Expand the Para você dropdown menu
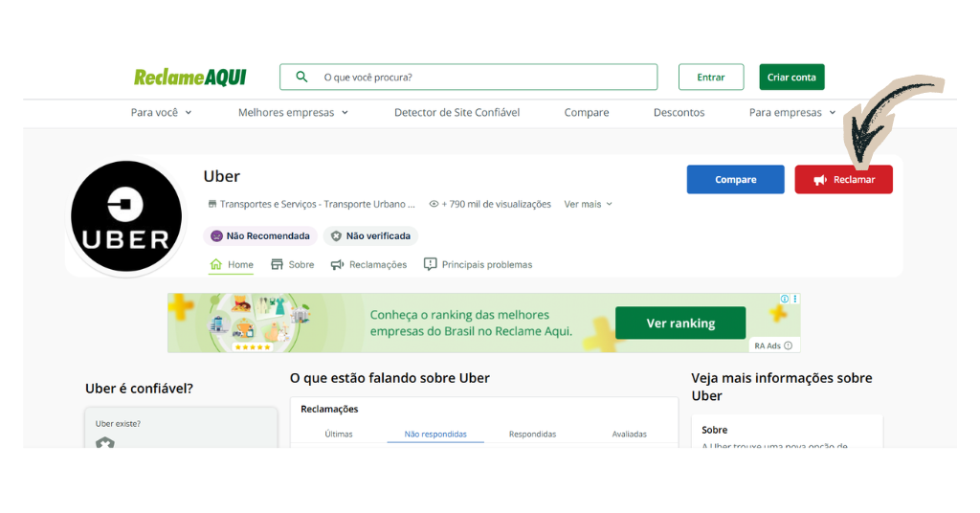This screenshot has width=980, height=513. (161, 113)
